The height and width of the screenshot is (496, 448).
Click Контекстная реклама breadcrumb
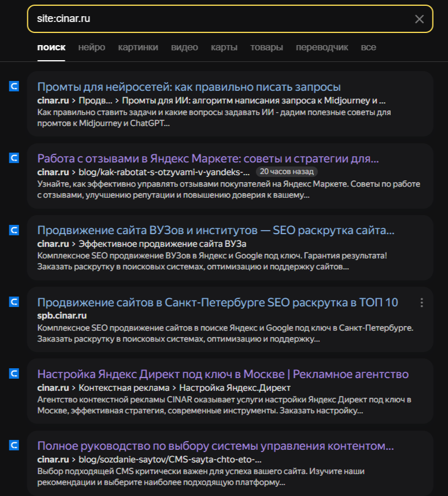click(124, 388)
